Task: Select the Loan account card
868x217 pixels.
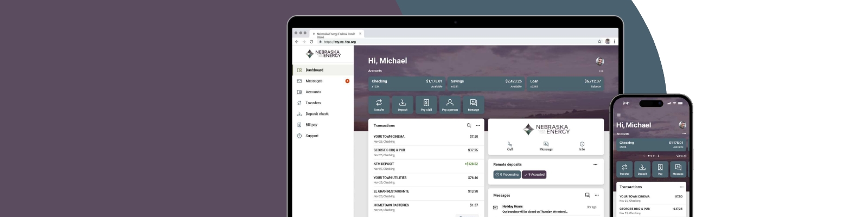Action: 565,84
